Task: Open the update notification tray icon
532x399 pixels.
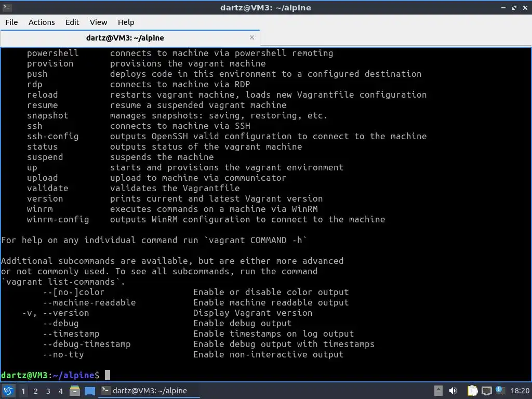Action: pos(499,390)
